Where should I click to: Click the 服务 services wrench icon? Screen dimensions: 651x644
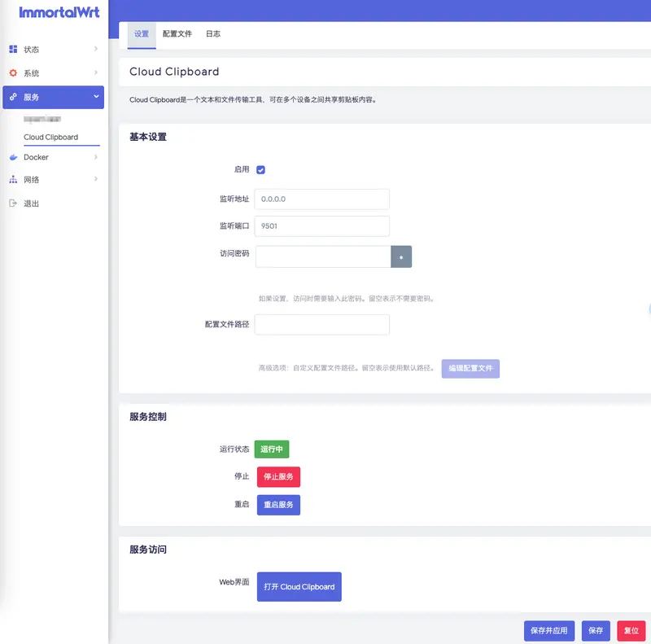tap(13, 97)
